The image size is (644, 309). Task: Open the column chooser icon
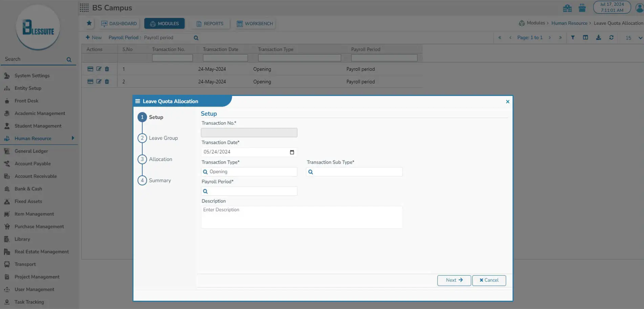(585, 38)
